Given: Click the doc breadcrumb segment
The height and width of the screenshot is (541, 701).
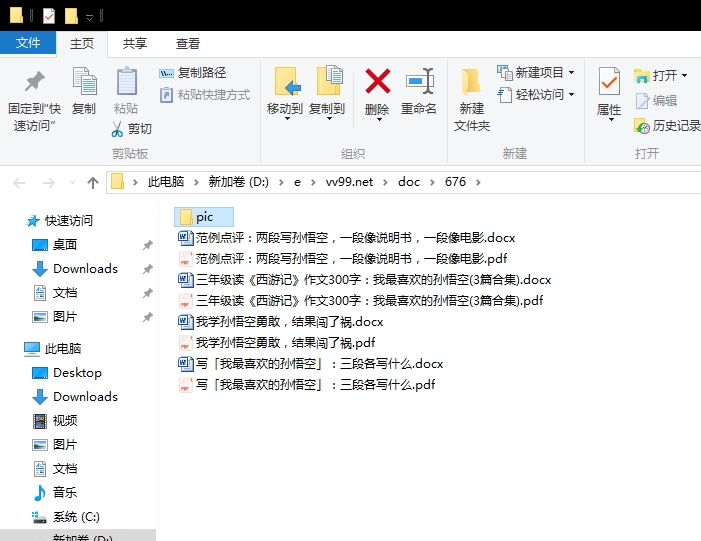Looking at the screenshot, I should 409,182.
